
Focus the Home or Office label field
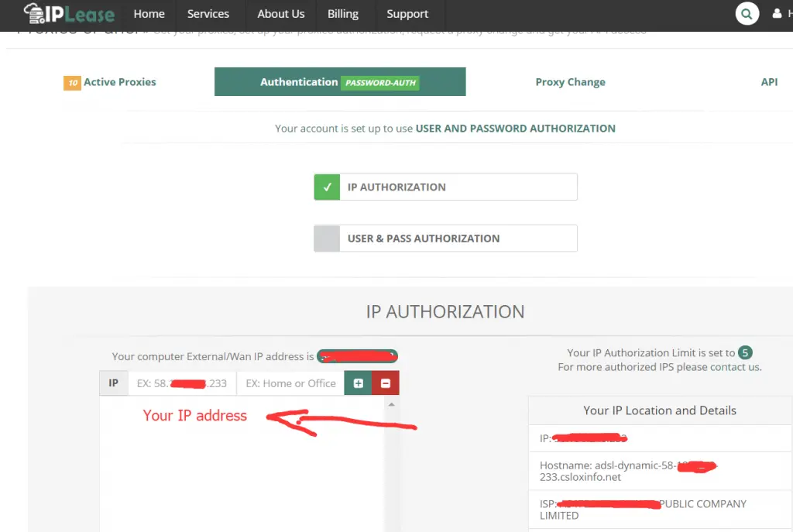point(291,383)
